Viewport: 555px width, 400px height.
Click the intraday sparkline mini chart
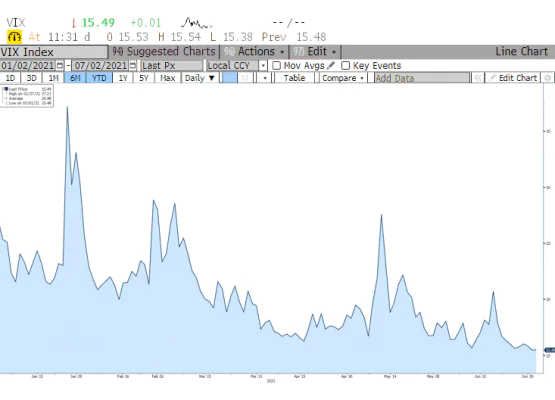(x=197, y=23)
